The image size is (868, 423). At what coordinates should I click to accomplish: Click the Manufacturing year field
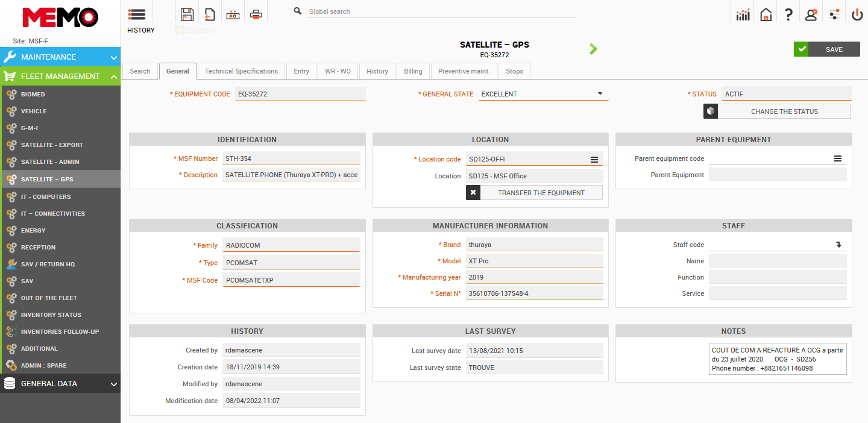pyautogui.click(x=535, y=277)
